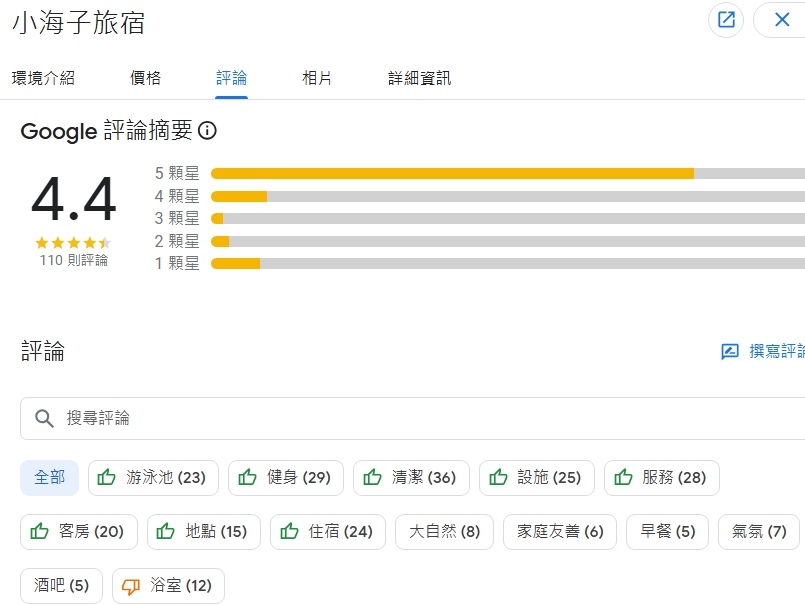Click the 撰寫評論 pencil icon
This screenshot has height=605, width=805.
click(x=730, y=351)
